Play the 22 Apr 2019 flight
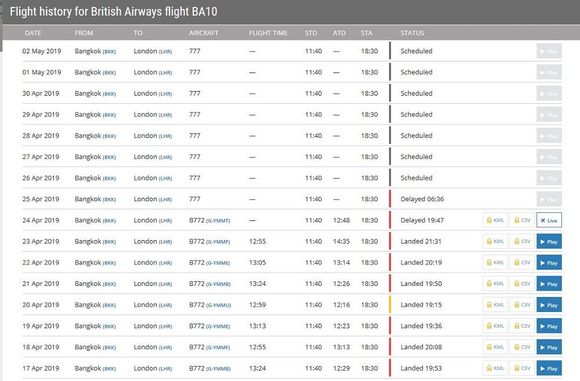The height and width of the screenshot is (381, 580). click(549, 263)
